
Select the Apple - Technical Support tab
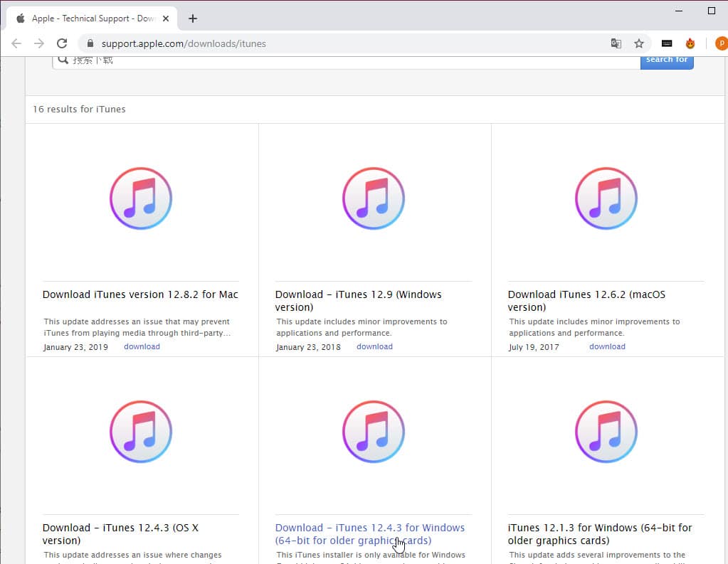[92, 18]
